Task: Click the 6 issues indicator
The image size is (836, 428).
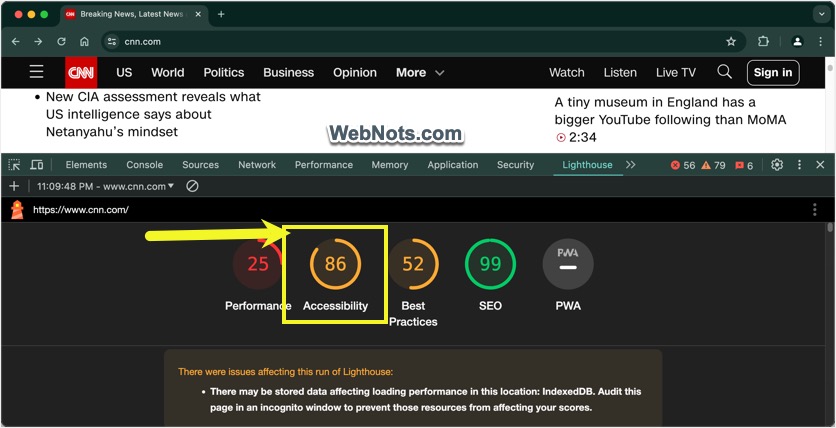Action: [744, 165]
